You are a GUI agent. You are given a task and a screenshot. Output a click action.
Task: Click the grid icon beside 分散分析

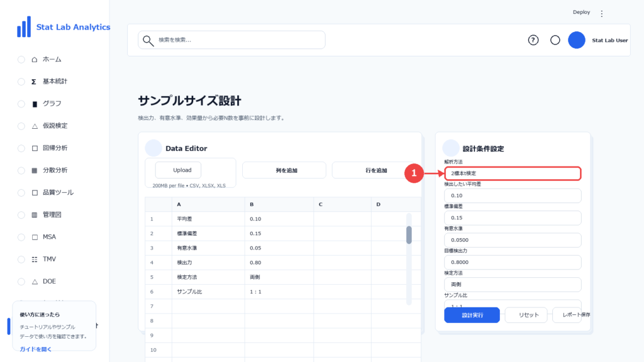point(35,170)
